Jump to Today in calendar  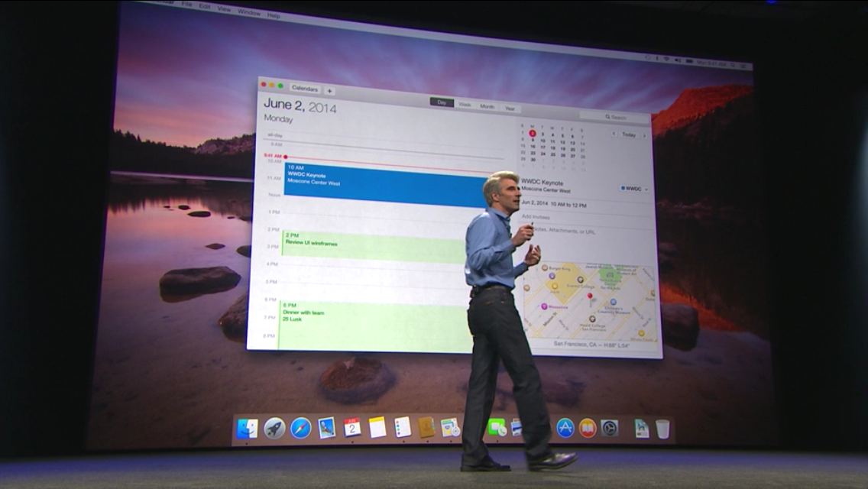click(x=628, y=134)
